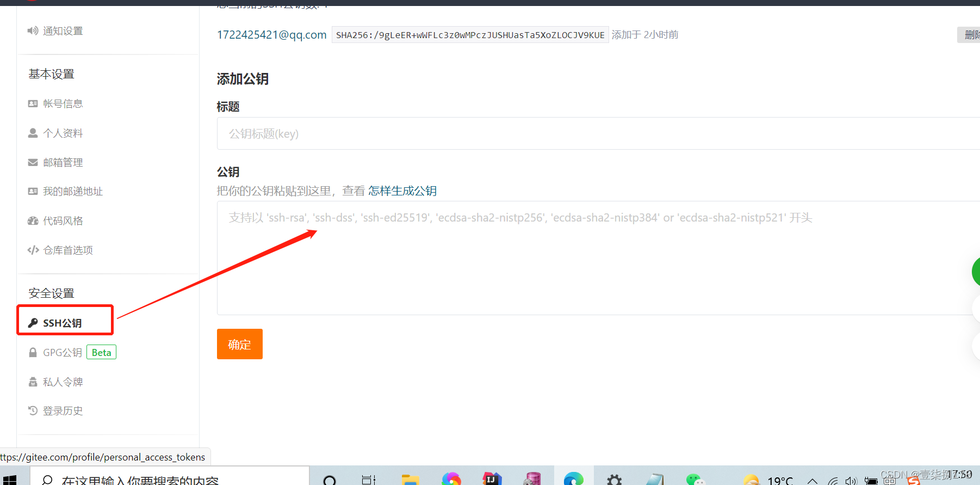Click the ID card icon for 帐号信息
Screen dimensions: 980x485
coord(33,103)
